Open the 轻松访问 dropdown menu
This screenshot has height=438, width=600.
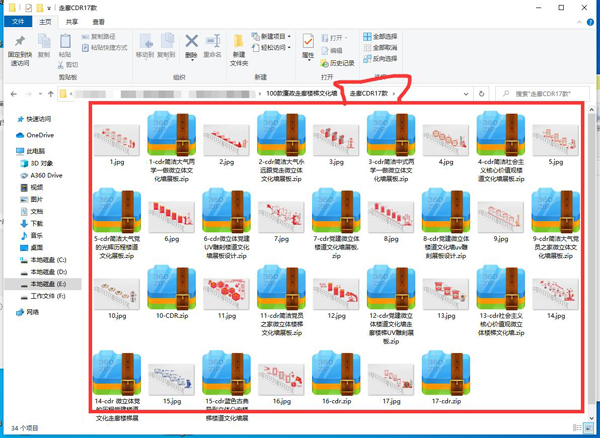(x=273, y=47)
